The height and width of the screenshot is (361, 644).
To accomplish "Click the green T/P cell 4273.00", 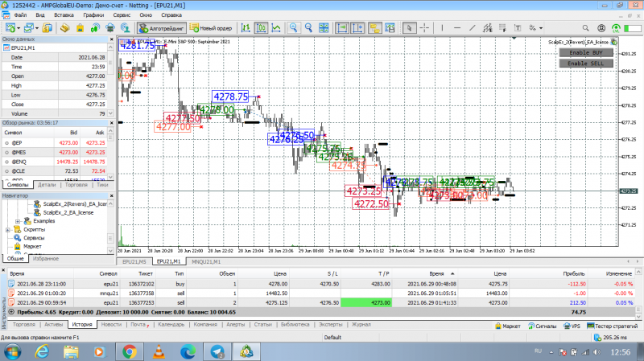I will click(366, 303).
